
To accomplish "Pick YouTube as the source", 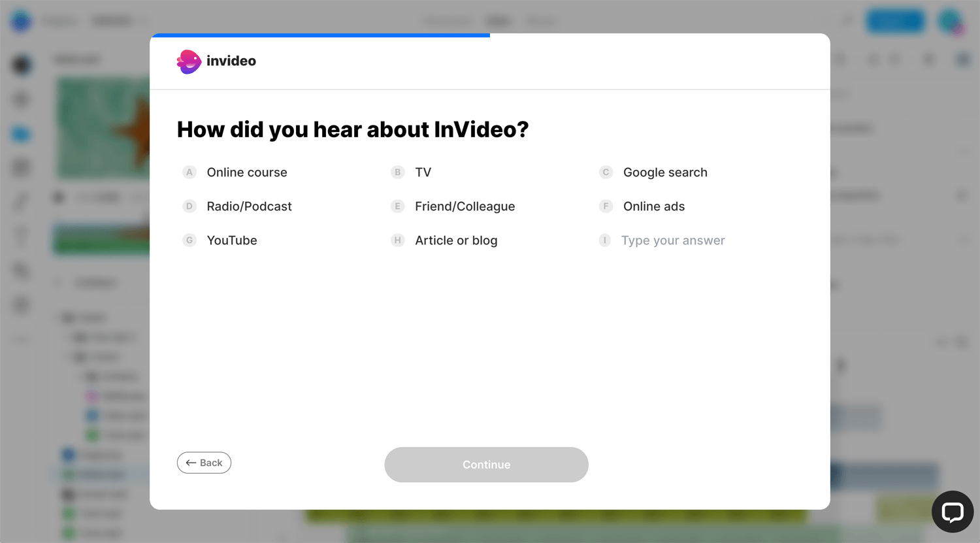I will (220, 240).
